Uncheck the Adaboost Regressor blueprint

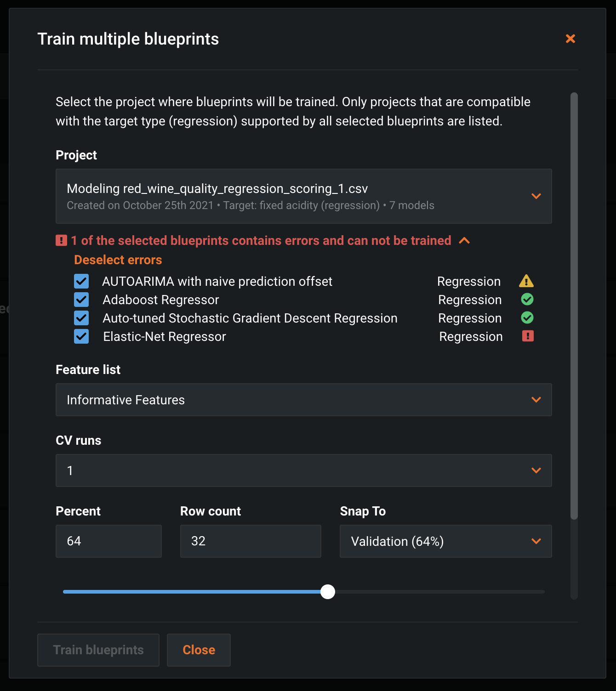click(x=81, y=300)
